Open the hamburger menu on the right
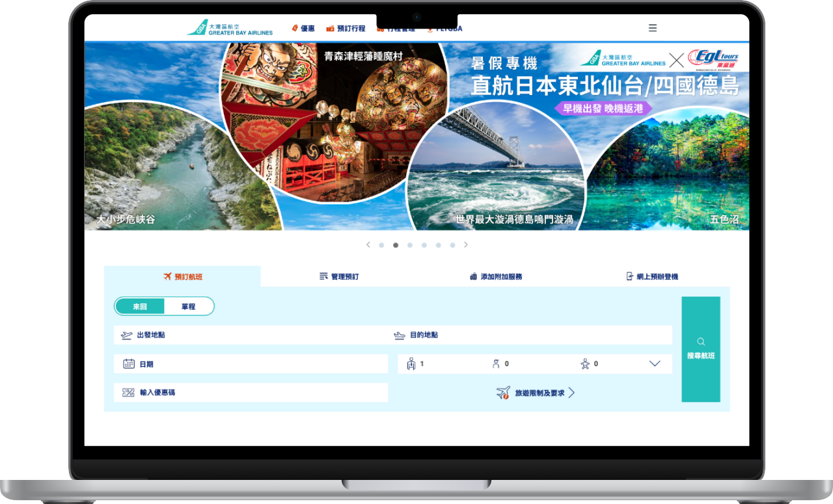The image size is (833, 504). [x=653, y=28]
